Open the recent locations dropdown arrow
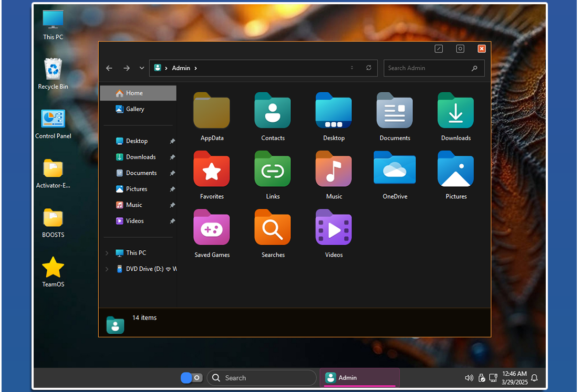This screenshot has height=392, width=581. coord(142,68)
